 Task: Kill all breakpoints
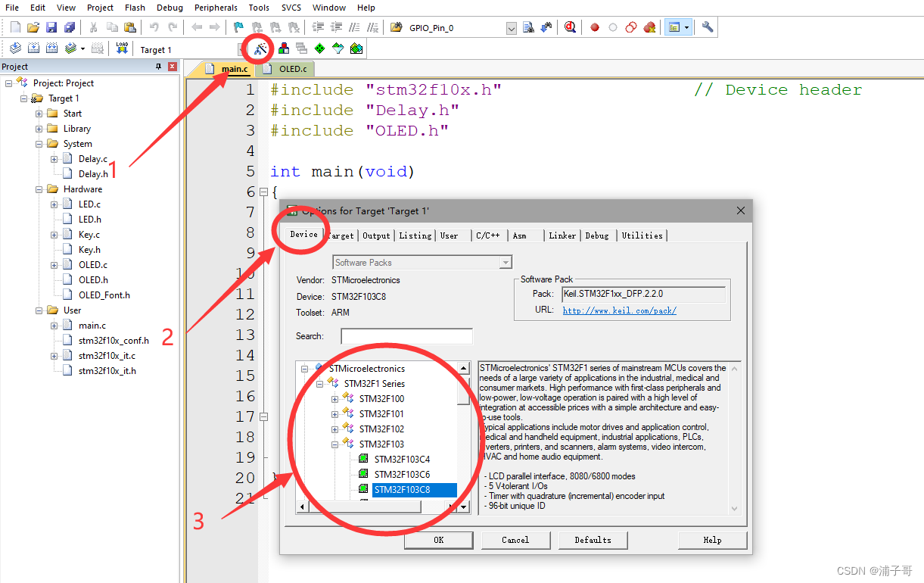pyautogui.click(x=649, y=27)
